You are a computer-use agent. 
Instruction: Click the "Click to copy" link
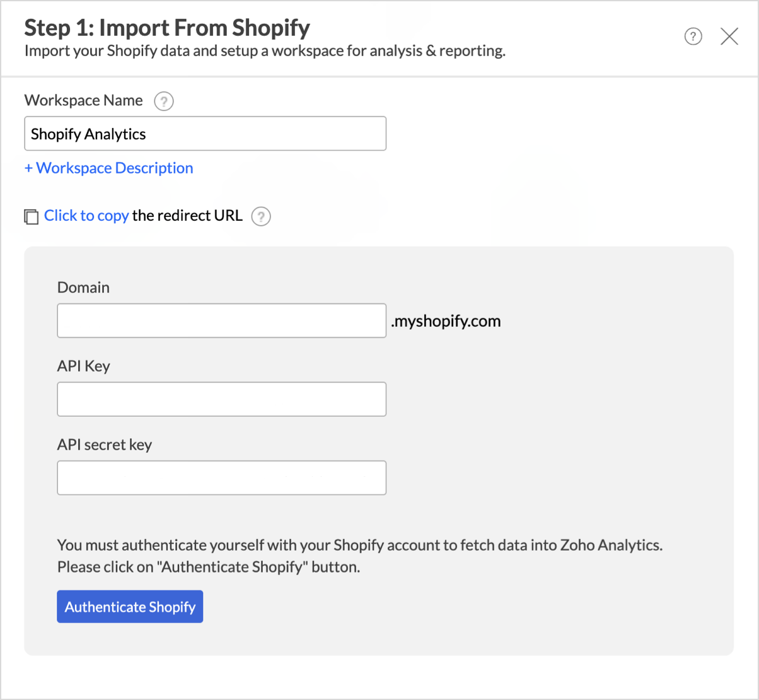coord(86,216)
